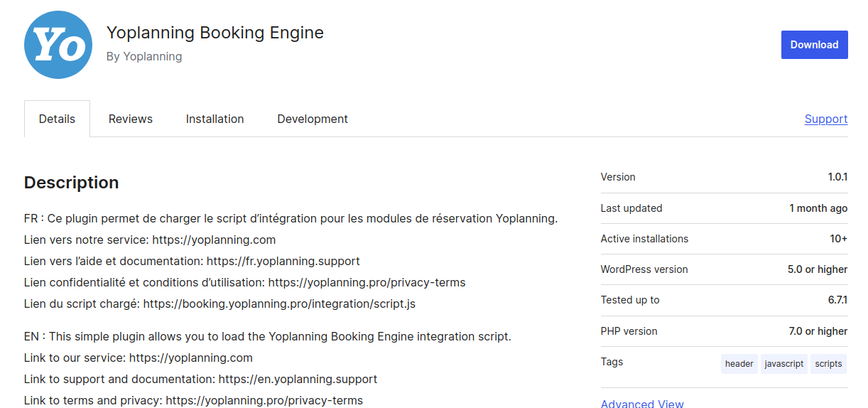This screenshot has width=868, height=408.
Task: Select the 'javascript' tag
Action: click(x=783, y=364)
